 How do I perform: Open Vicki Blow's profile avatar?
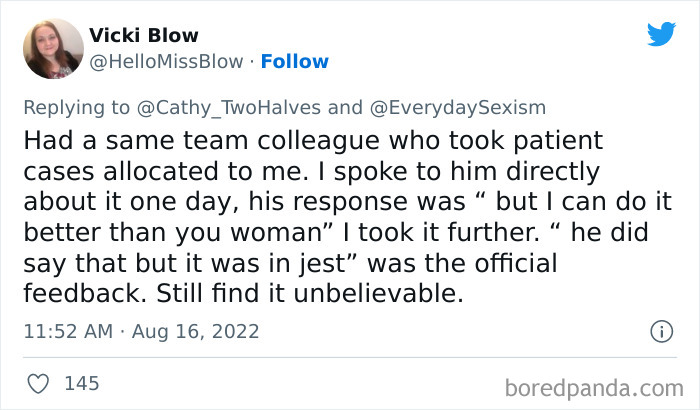click(53, 48)
